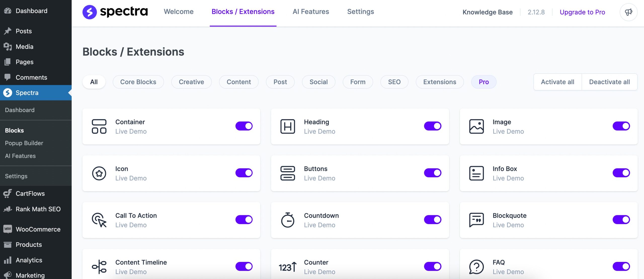The height and width of the screenshot is (279, 644).
Task: Click the Products archive icon
Action: 8,245
